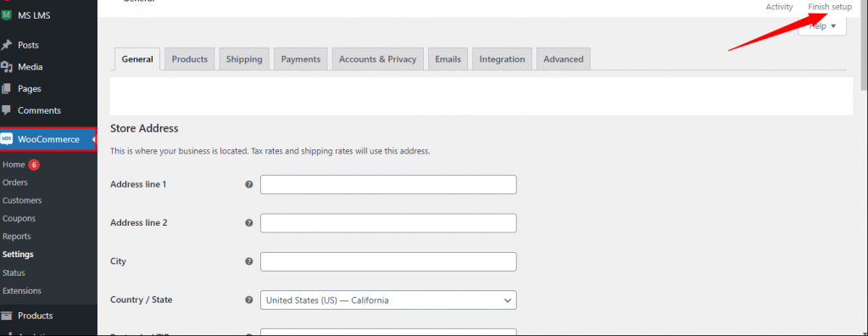Click the Store Address heading text
868x336 pixels.
tap(144, 129)
